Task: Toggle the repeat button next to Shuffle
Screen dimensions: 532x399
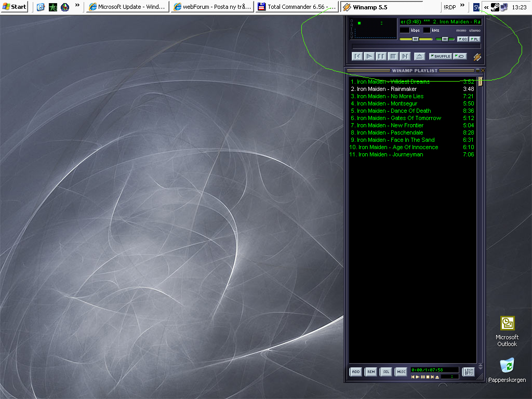Action: [460, 56]
